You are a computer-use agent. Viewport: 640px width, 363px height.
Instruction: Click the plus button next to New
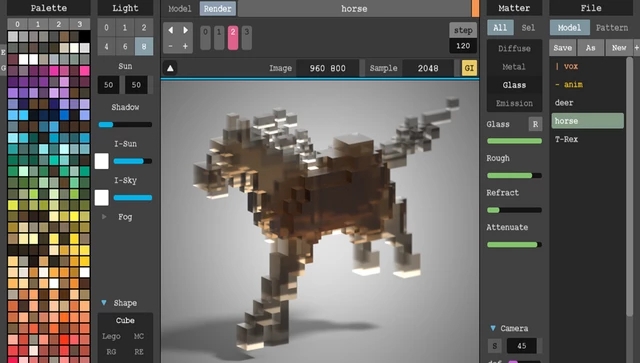click(636, 48)
